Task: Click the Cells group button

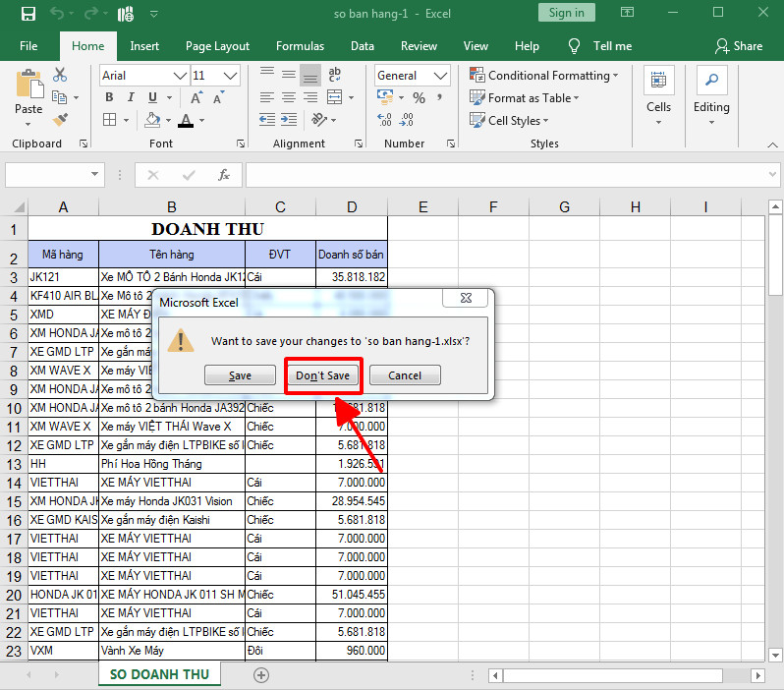Action: pyautogui.click(x=658, y=95)
